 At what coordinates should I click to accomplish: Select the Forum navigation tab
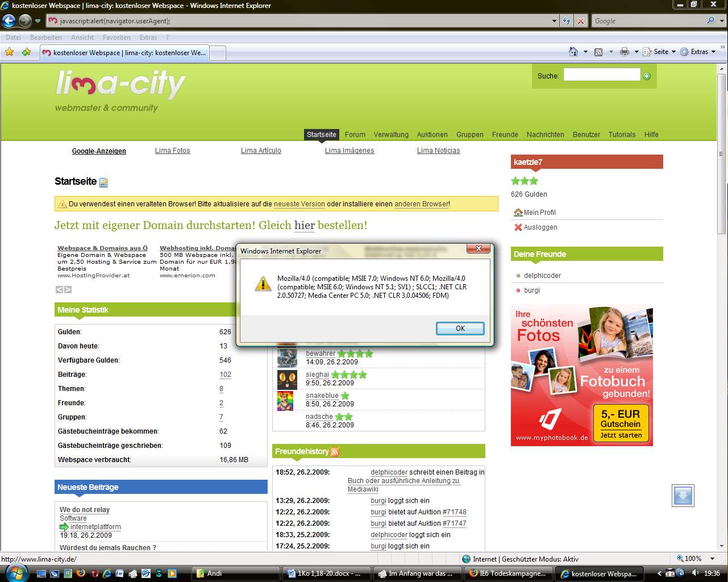click(355, 135)
